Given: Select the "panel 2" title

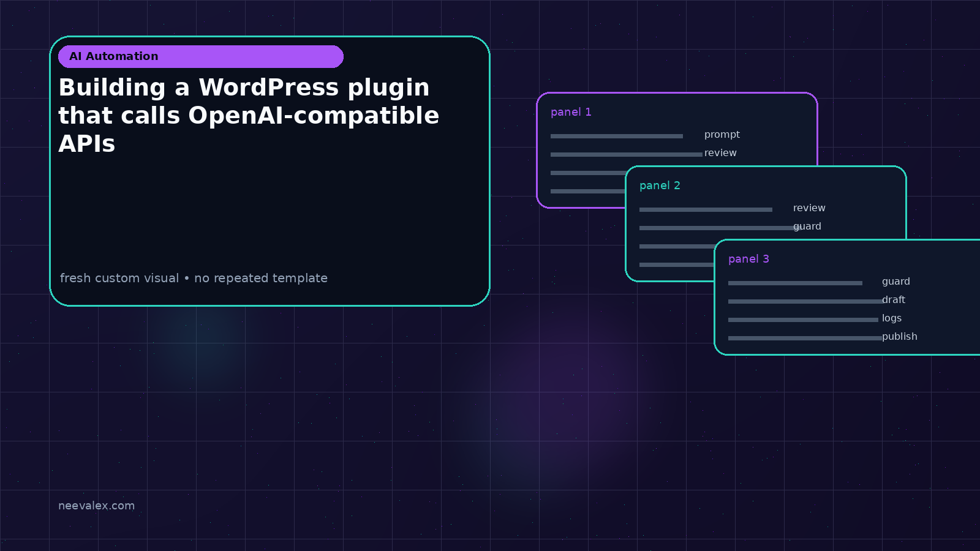Looking at the screenshot, I should click(x=660, y=186).
